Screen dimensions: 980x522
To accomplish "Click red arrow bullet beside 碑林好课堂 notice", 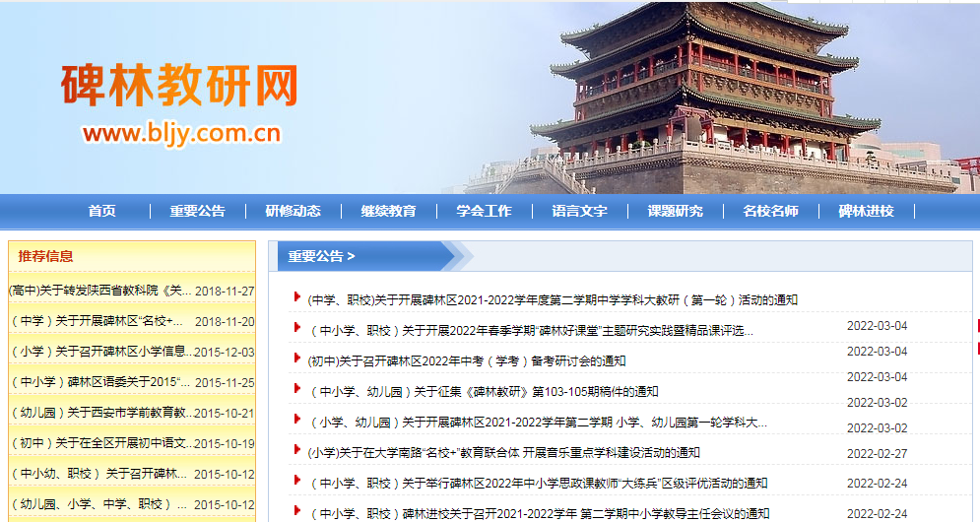I will pos(297,328).
